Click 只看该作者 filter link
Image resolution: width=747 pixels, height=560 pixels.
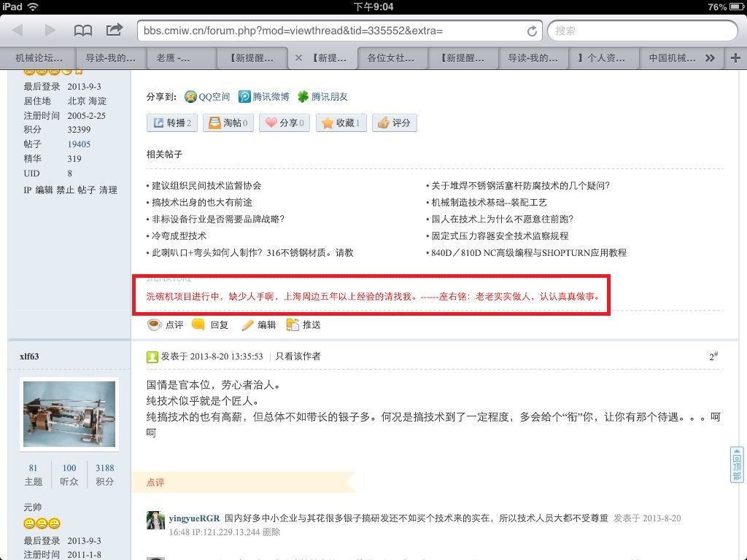298,357
